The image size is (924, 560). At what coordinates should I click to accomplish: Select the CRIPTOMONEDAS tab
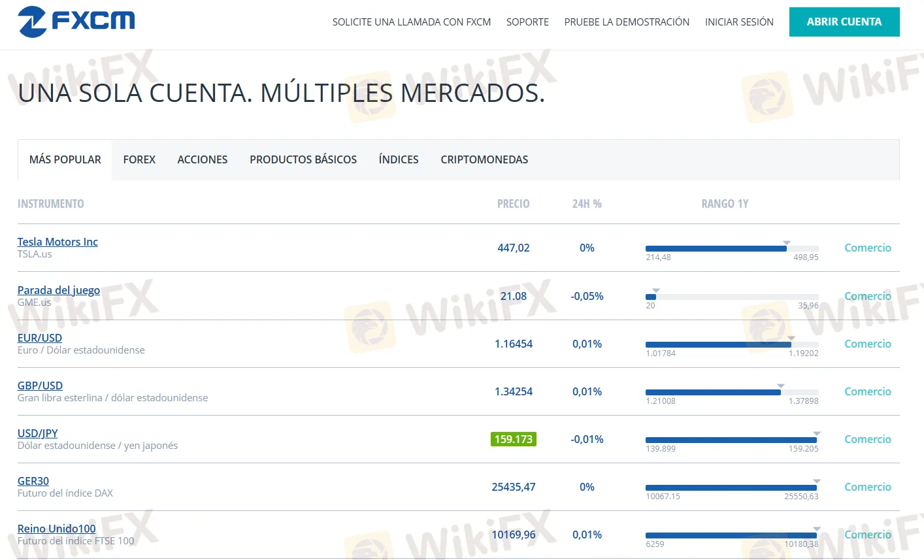pyautogui.click(x=484, y=159)
